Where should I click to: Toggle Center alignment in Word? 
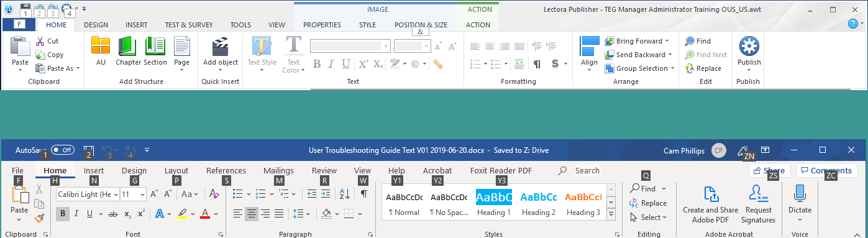pyautogui.click(x=251, y=214)
